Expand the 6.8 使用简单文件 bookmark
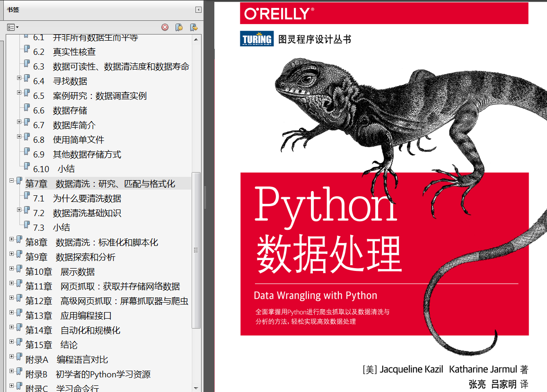Screen dimensions: 547x392 [19, 136]
